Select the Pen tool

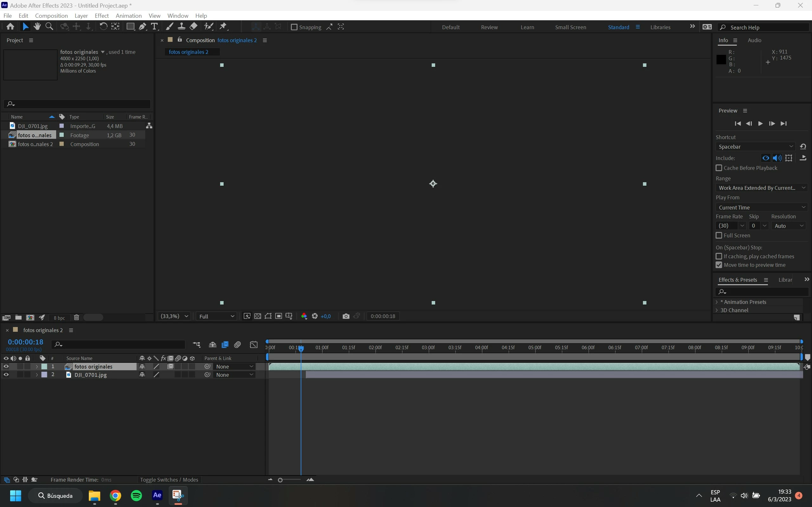click(143, 27)
